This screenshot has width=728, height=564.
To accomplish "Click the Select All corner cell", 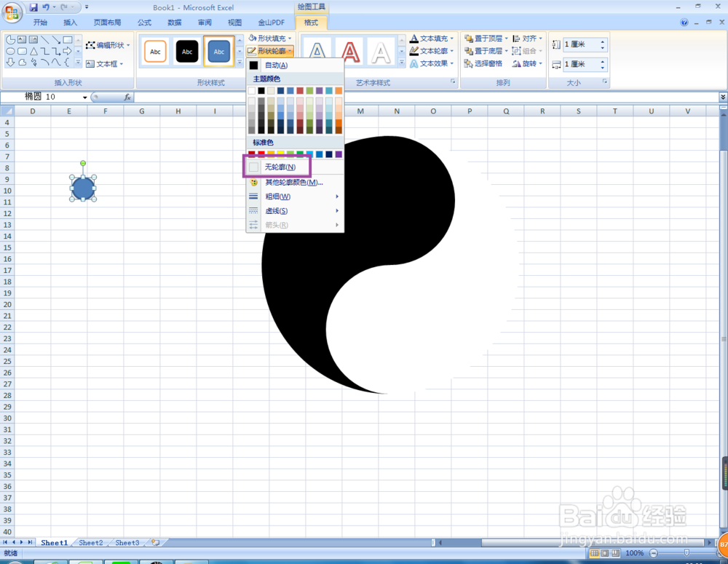I will [7, 111].
